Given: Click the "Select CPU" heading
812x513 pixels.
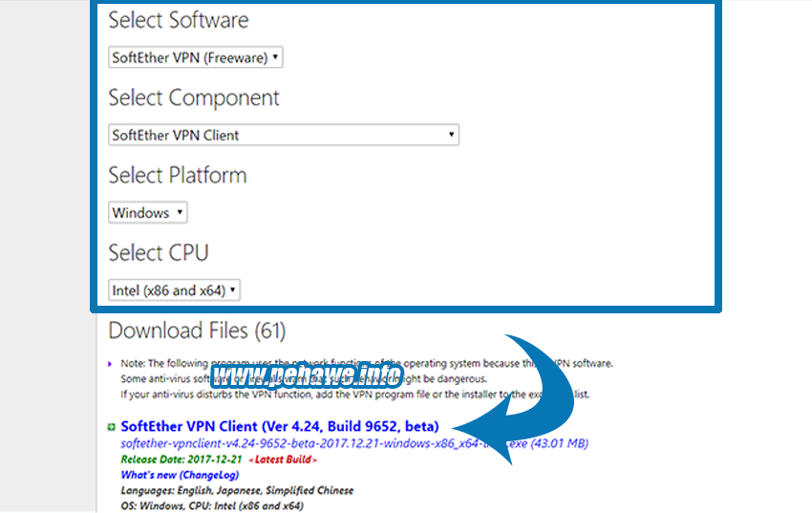Looking at the screenshot, I should [158, 253].
